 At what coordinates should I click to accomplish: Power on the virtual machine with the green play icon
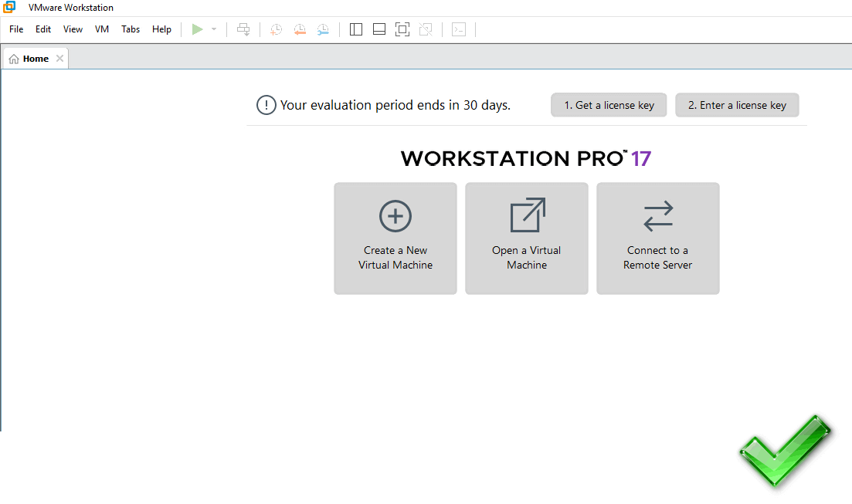coord(198,29)
